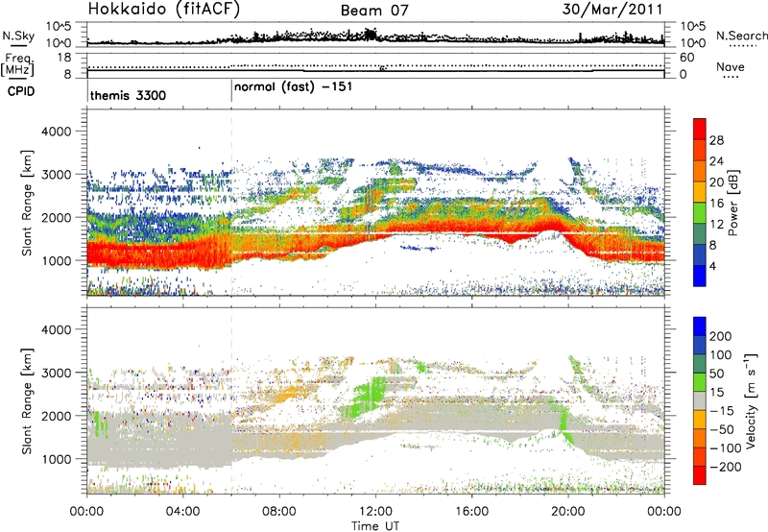Click the 12:00 time tick label
The width and height of the screenshot is (768, 532).
pos(375,512)
